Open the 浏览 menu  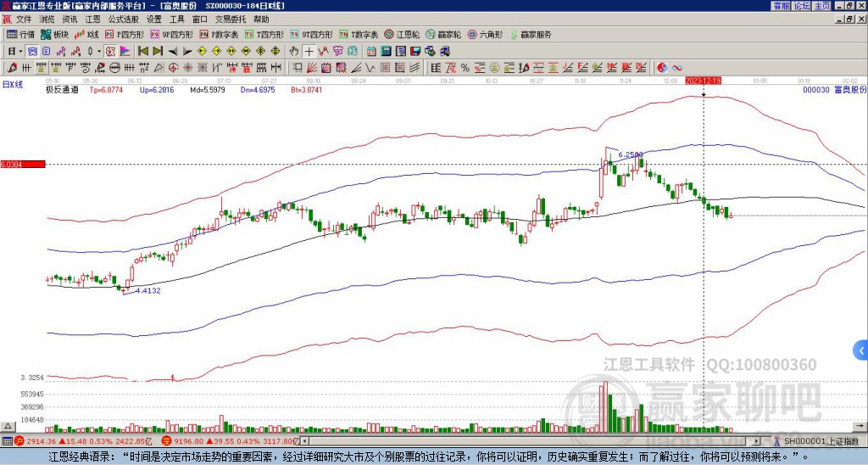47,20
